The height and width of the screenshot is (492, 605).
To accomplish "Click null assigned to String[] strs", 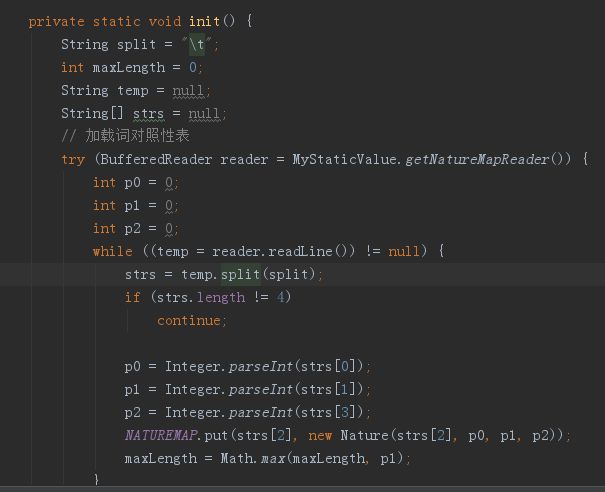I will [x=204, y=114].
